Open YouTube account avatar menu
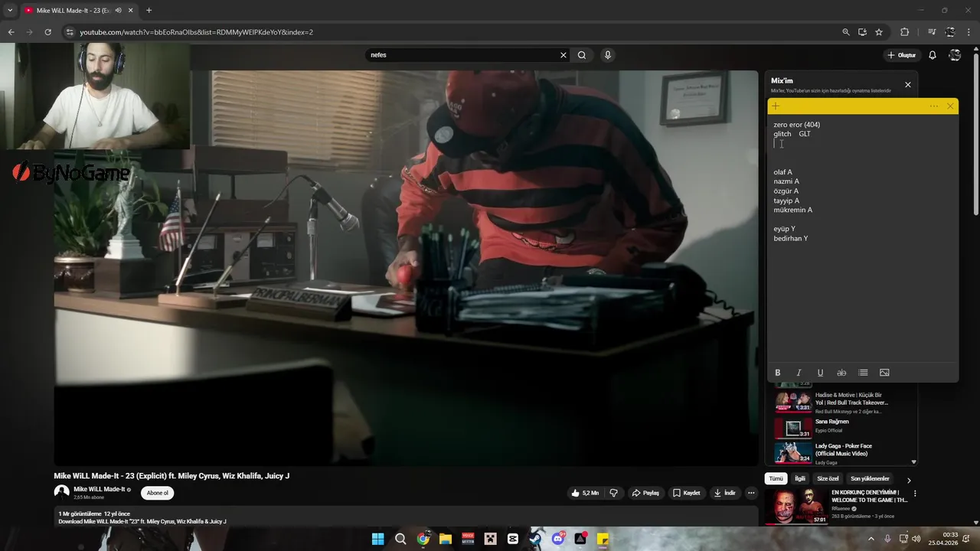 pos(955,55)
